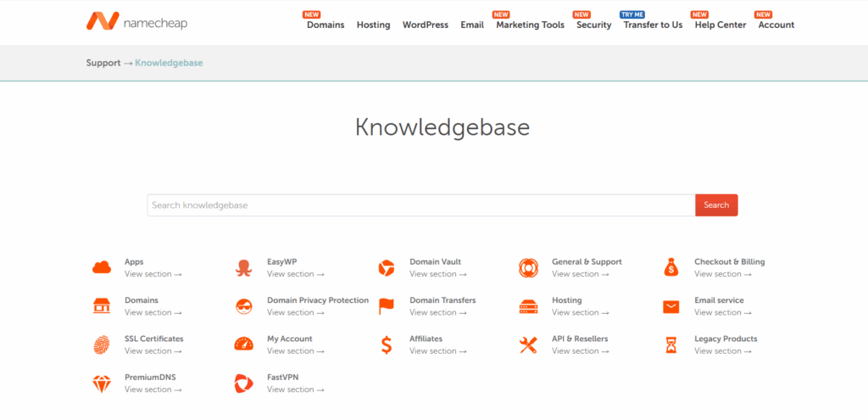Click View section under Domain Privacy Protection
The image size is (868, 420).
(296, 312)
